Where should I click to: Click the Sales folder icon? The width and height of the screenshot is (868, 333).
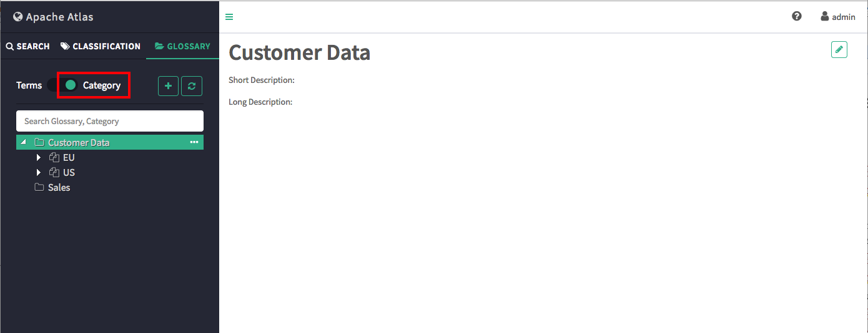39,187
